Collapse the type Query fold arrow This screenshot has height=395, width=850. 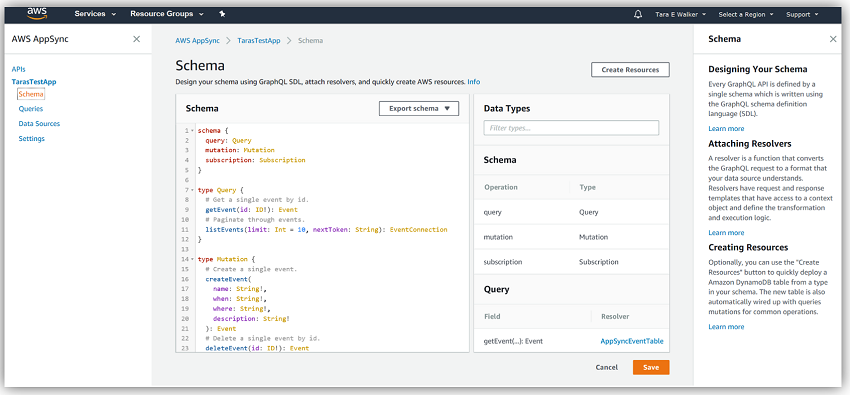coord(192,190)
